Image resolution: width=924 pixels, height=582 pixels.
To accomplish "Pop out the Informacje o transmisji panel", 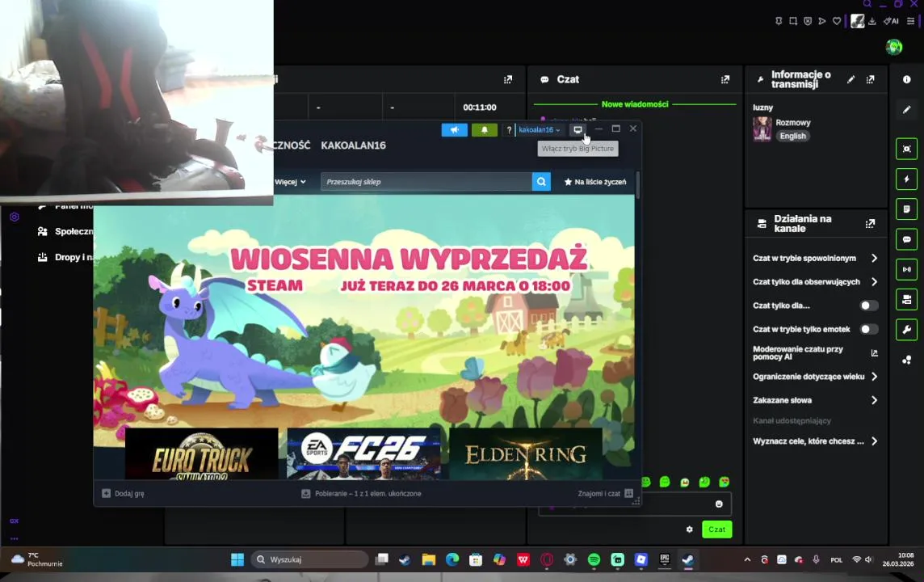I will 871,79.
